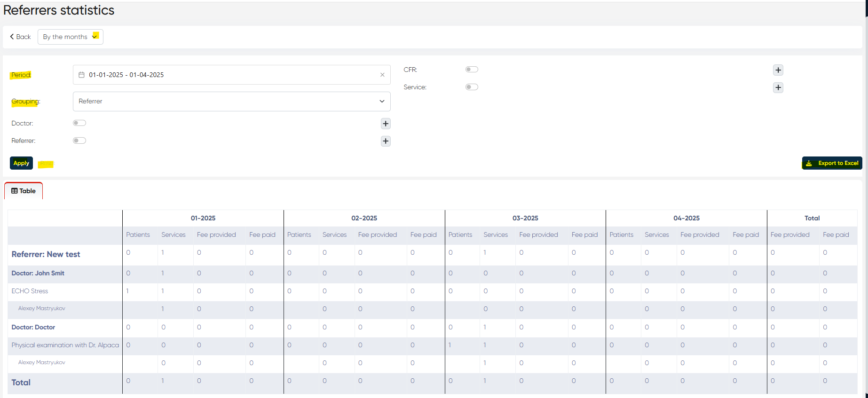Turn on the Service toggle switch
The width and height of the screenshot is (868, 398).
click(x=472, y=87)
